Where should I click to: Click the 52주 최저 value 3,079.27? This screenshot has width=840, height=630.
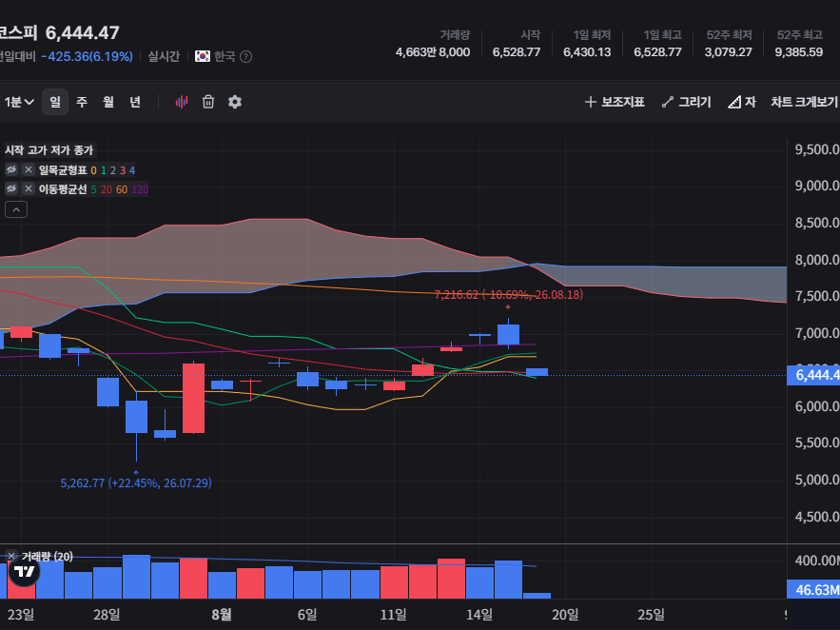[728, 52]
